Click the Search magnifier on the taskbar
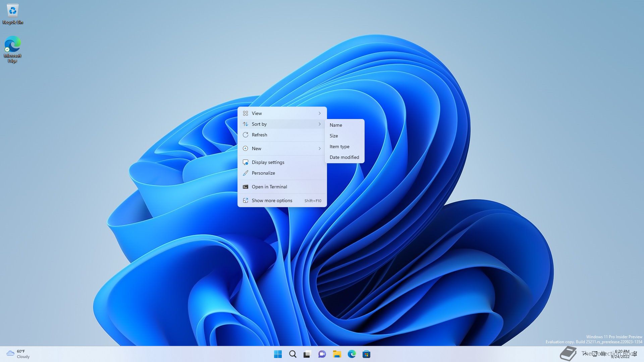This screenshot has width=644, height=362. [293, 354]
